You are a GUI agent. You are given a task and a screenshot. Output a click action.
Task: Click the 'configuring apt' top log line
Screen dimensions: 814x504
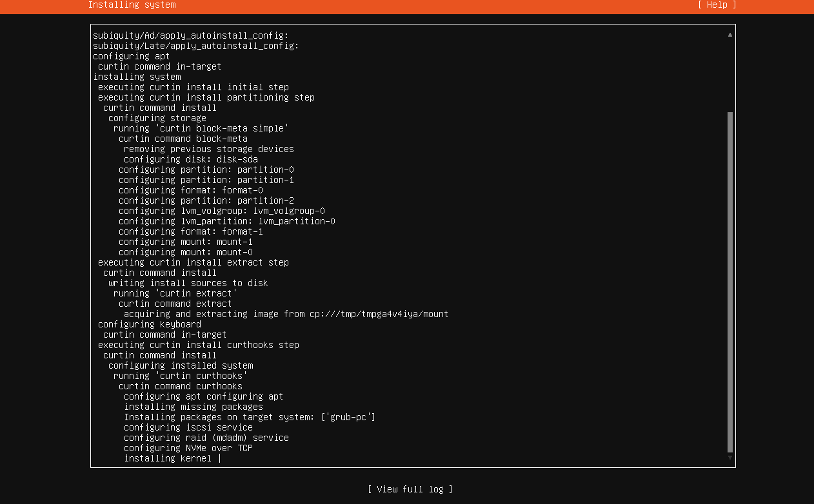[132, 56]
